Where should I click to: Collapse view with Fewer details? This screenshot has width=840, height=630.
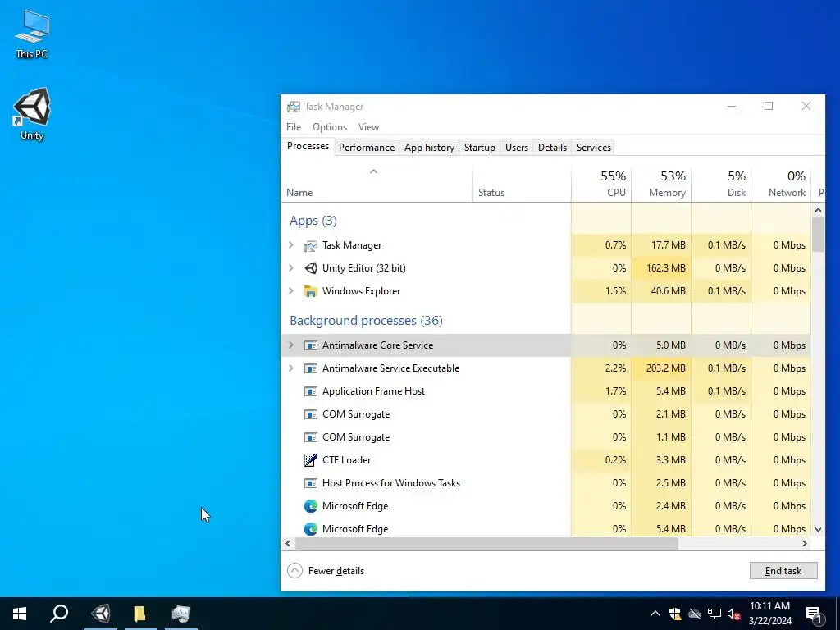tap(326, 571)
